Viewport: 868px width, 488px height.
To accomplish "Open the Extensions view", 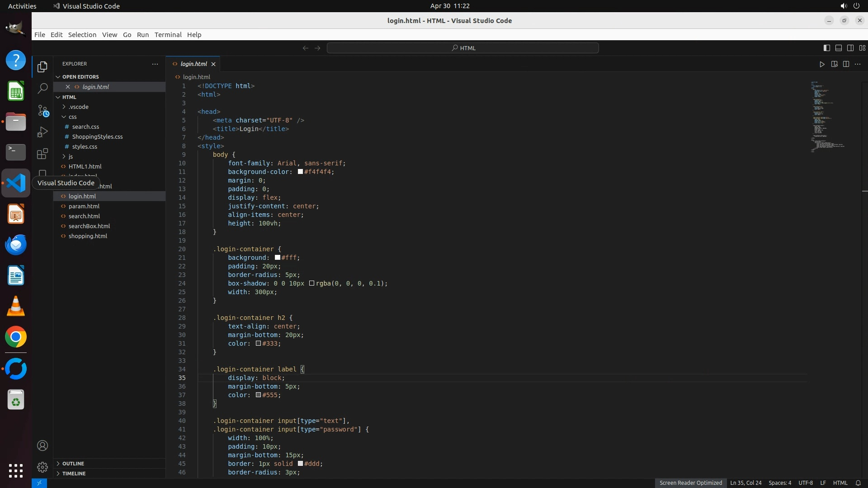I will click(42, 154).
